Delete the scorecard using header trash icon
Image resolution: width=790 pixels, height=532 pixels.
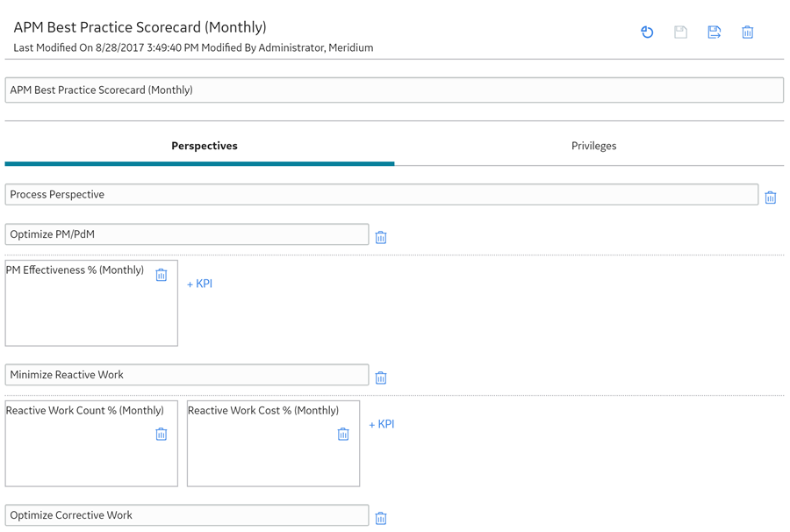[x=748, y=32]
